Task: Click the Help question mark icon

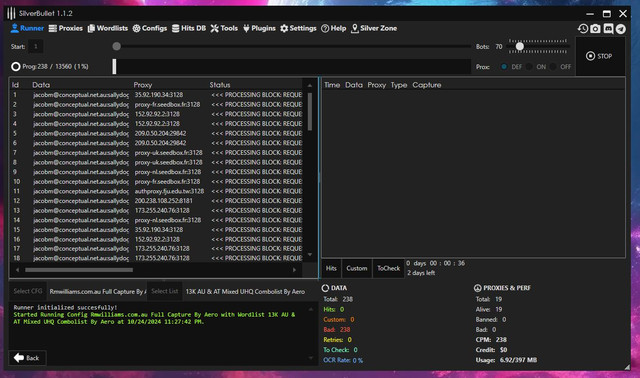Action: [325, 28]
